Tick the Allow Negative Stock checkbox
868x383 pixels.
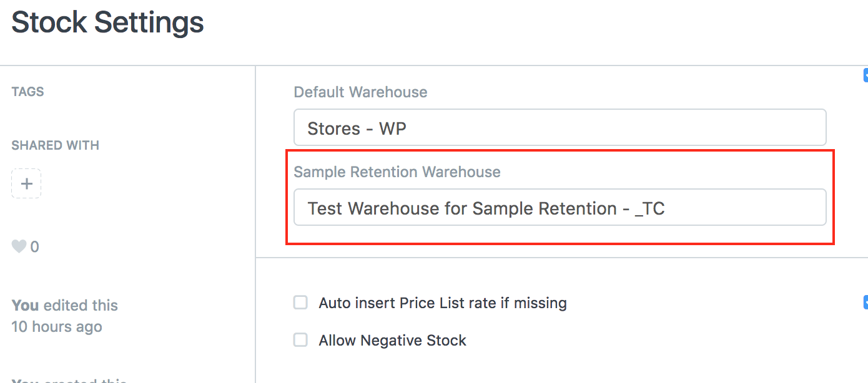point(301,340)
